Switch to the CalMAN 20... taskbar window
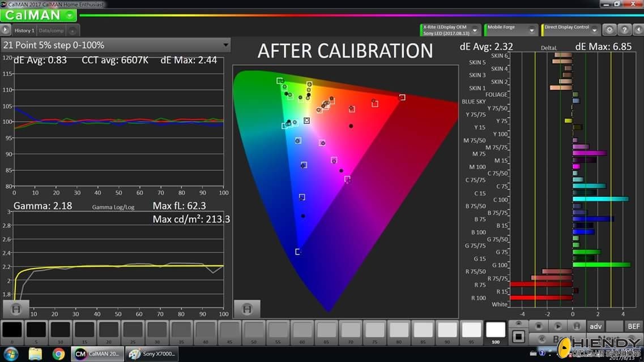The height and width of the screenshot is (362, 644). pyautogui.click(x=97, y=354)
